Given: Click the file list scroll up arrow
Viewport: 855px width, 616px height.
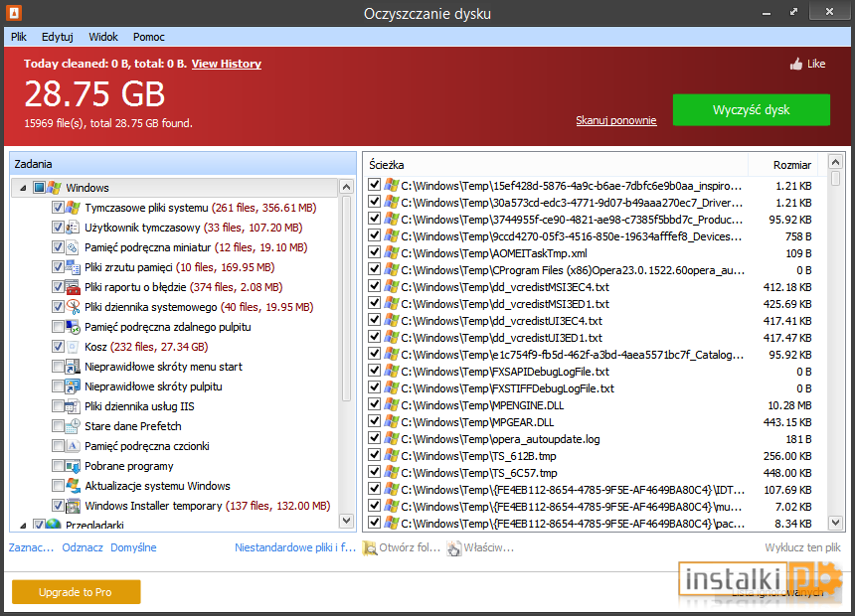Looking at the screenshot, I should 835,161.
